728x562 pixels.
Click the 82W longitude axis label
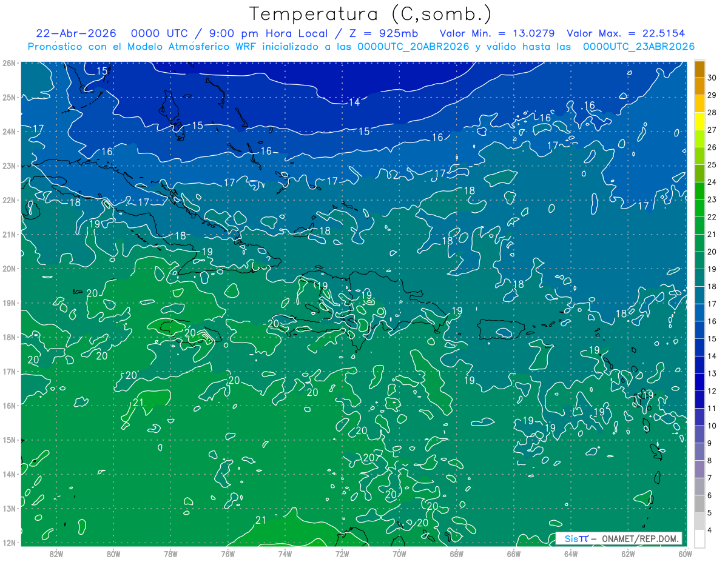pos(56,553)
